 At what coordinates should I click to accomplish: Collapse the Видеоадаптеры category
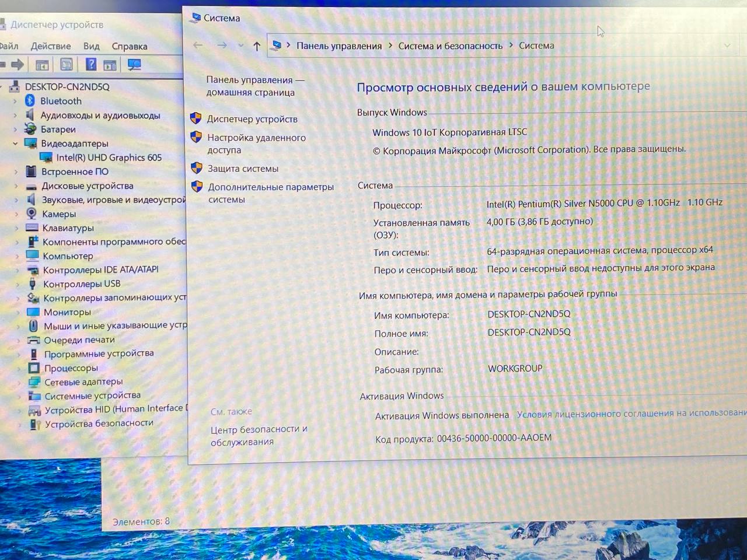[x=15, y=143]
